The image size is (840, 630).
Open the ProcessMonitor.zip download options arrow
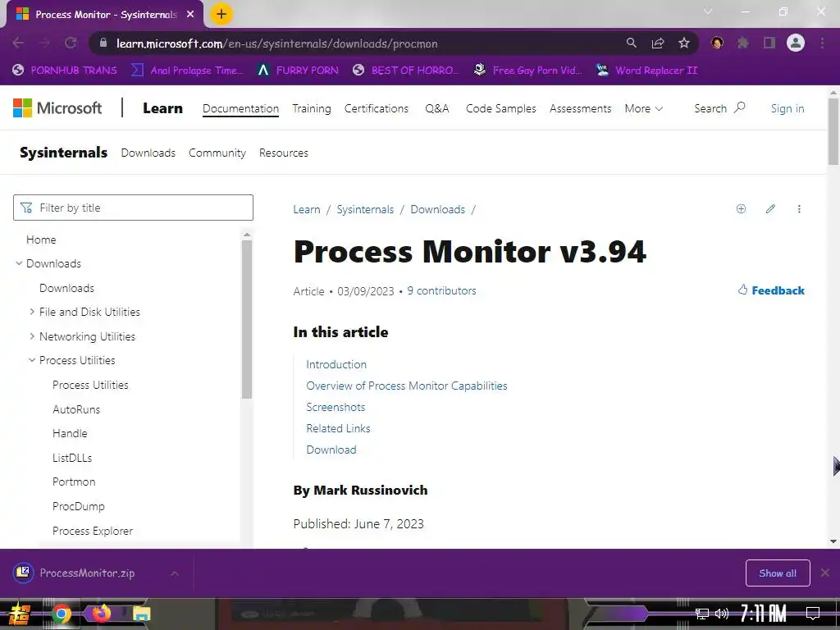coord(175,573)
